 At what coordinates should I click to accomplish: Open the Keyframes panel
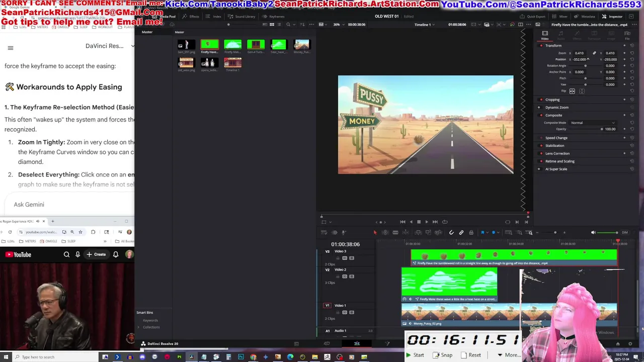pos(274,17)
